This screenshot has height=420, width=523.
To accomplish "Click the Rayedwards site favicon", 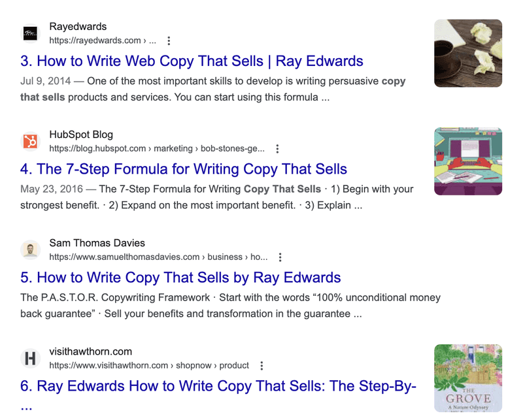I will [x=30, y=33].
